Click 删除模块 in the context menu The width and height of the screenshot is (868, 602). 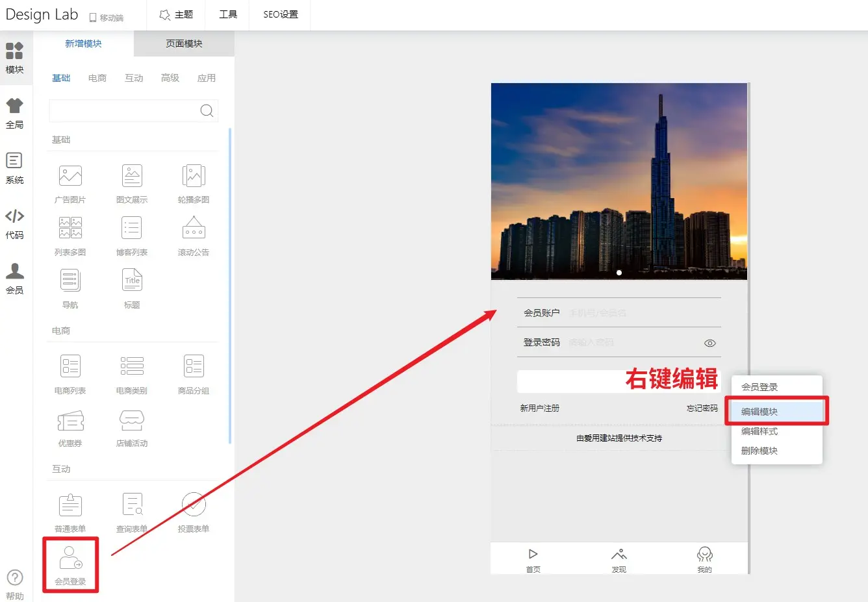760,450
